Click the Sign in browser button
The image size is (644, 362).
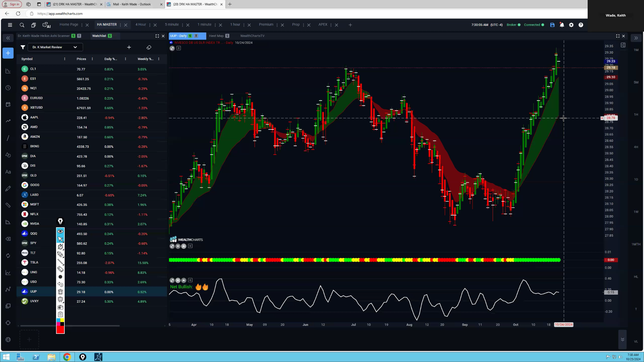12,4
